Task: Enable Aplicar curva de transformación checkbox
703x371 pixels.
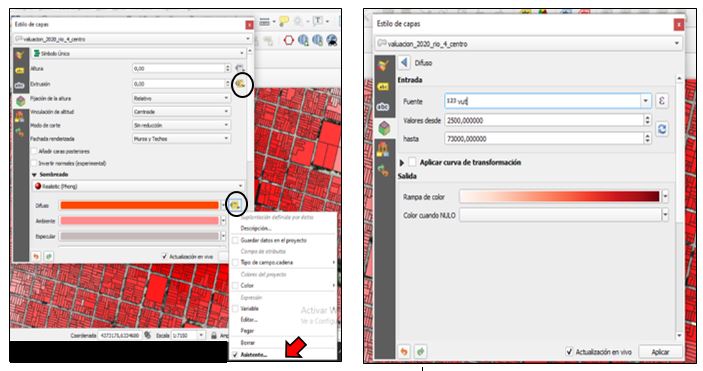Action: coord(412,162)
